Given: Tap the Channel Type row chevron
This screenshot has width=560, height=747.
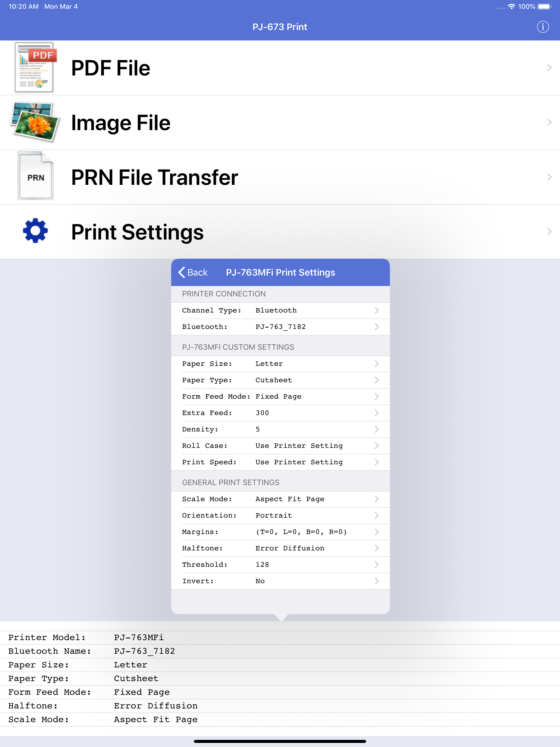Looking at the screenshot, I should coord(377,310).
